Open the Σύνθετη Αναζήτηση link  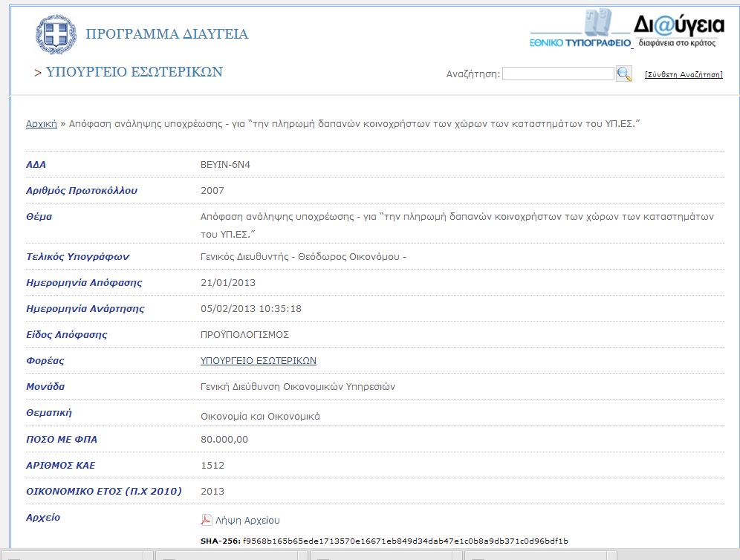[684, 74]
